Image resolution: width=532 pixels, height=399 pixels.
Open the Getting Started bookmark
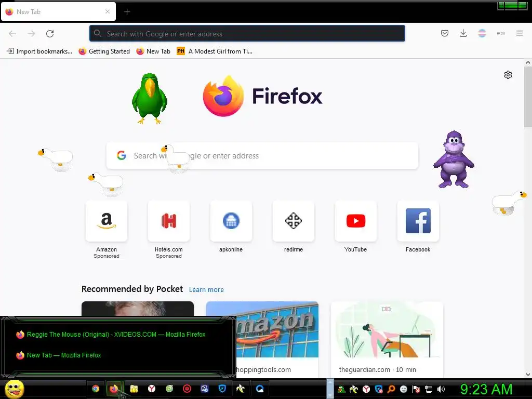coord(104,51)
